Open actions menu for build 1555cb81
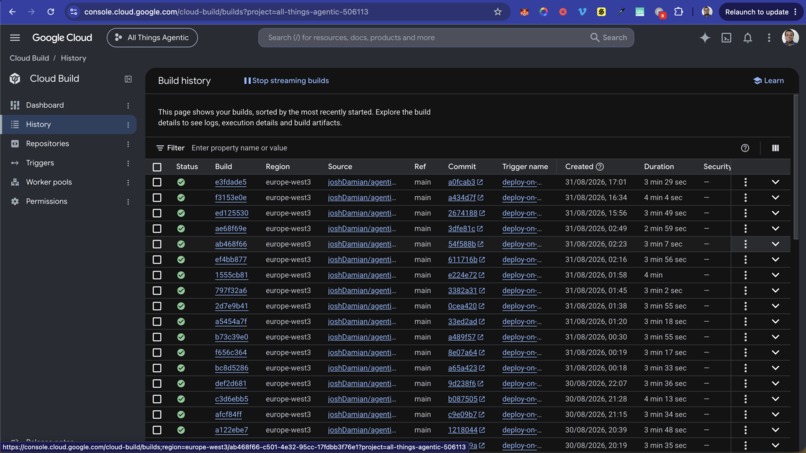This screenshot has height=453, width=806. [745, 275]
